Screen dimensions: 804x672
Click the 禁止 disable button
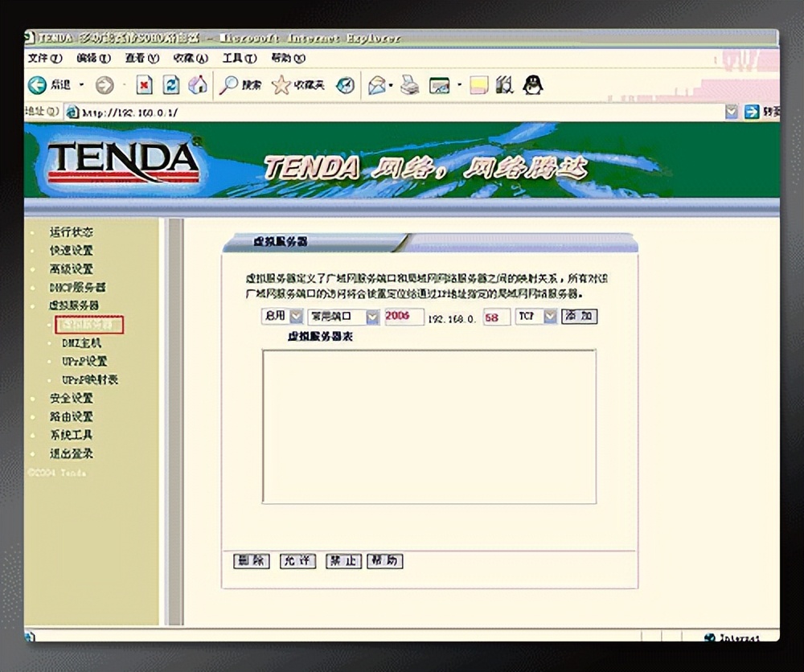click(343, 561)
